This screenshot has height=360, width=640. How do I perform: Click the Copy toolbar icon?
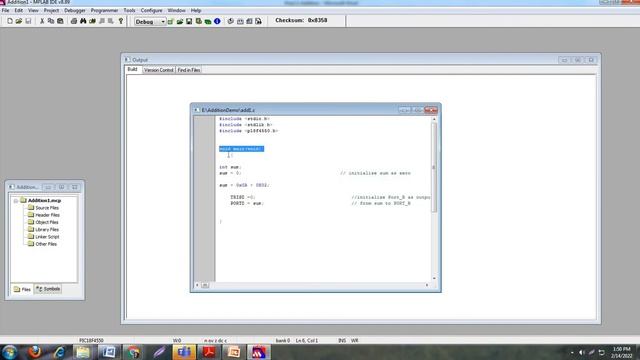point(51,21)
